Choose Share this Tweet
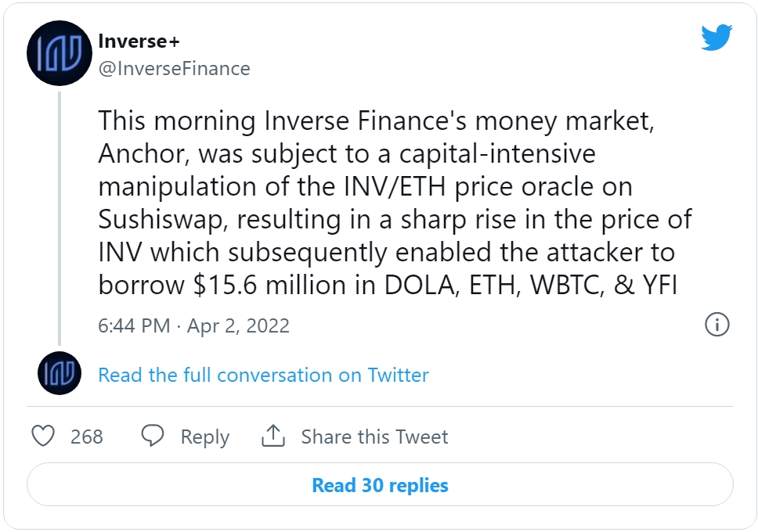This screenshot has height=532, width=758. pos(374,437)
